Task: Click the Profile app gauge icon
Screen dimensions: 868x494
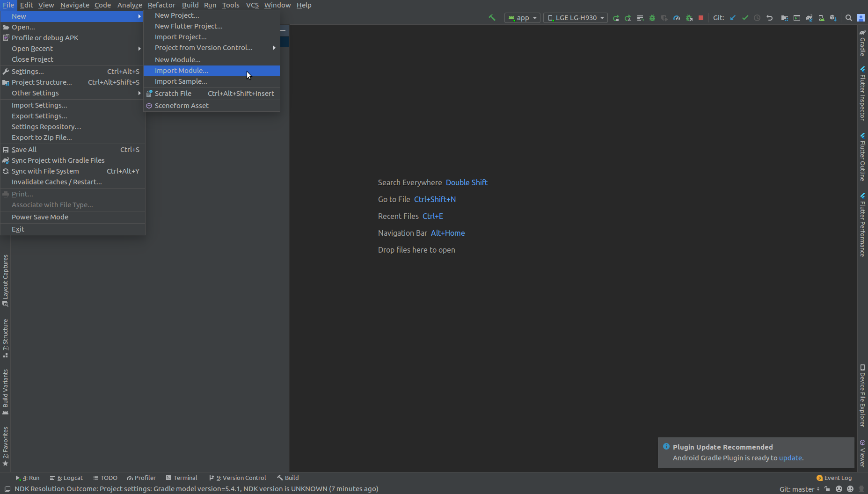Action: pyautogui.click(x=677, y=18)
